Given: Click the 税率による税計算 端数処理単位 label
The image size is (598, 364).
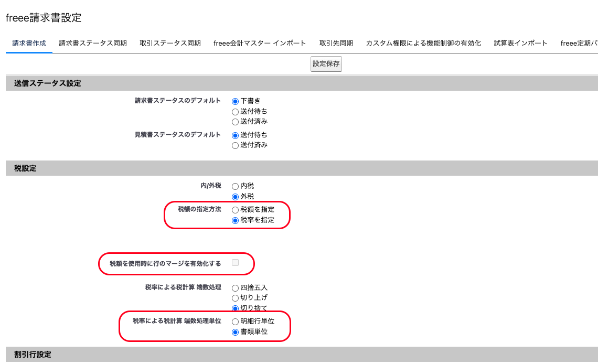Looking at the screenshot, I should tap(177, 321).
